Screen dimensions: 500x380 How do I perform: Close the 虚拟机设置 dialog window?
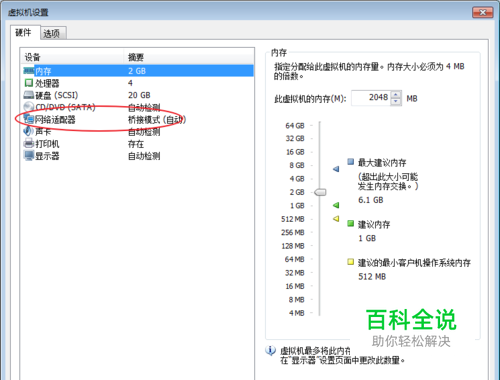click(x=482, y=13)
